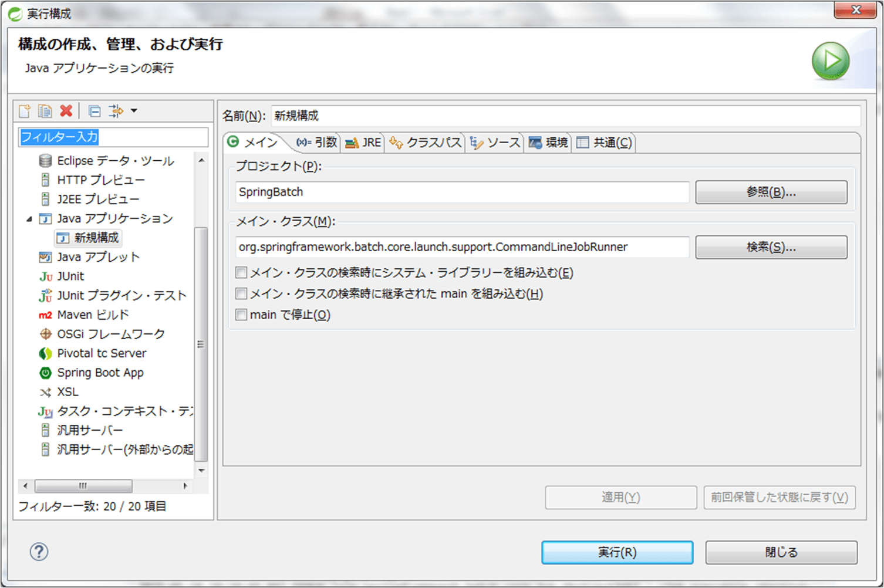
Task: Select the Java アプレット icon
Action: (45, 257)
